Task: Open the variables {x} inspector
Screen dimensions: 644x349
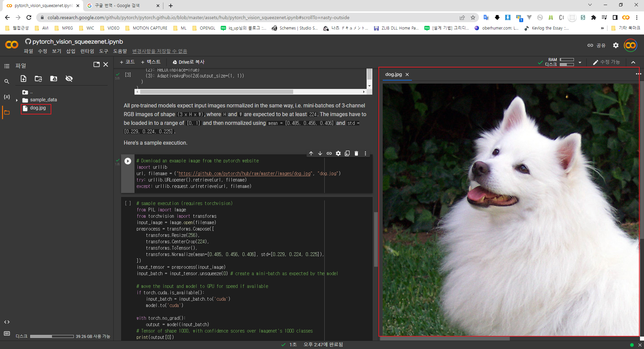Action: pyautogui.click(x=7, y=97)
